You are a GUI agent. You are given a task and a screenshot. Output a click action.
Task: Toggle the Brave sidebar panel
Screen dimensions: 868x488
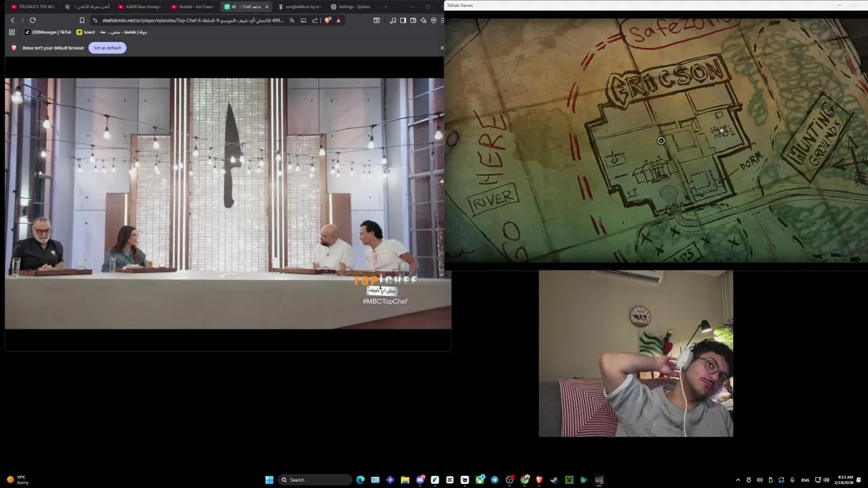pos(403,20)
